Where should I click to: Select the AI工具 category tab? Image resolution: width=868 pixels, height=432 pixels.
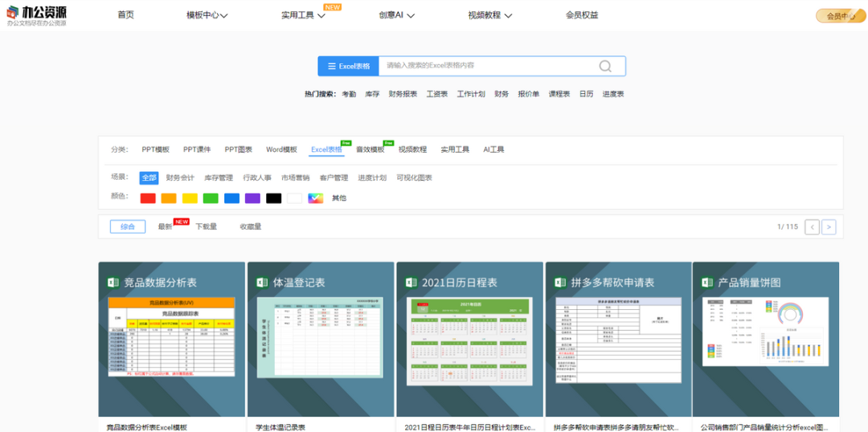493,149
